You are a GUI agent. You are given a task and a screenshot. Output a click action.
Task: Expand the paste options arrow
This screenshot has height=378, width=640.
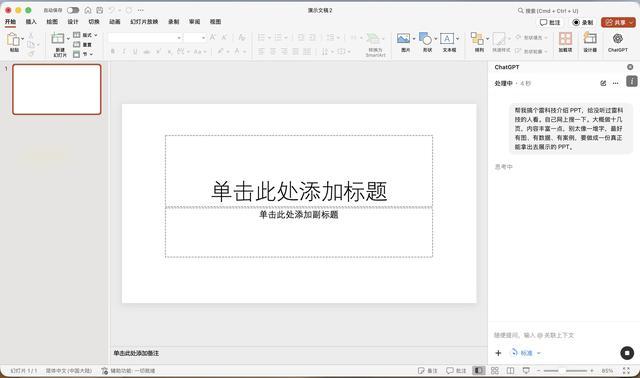tap(22, 39)
